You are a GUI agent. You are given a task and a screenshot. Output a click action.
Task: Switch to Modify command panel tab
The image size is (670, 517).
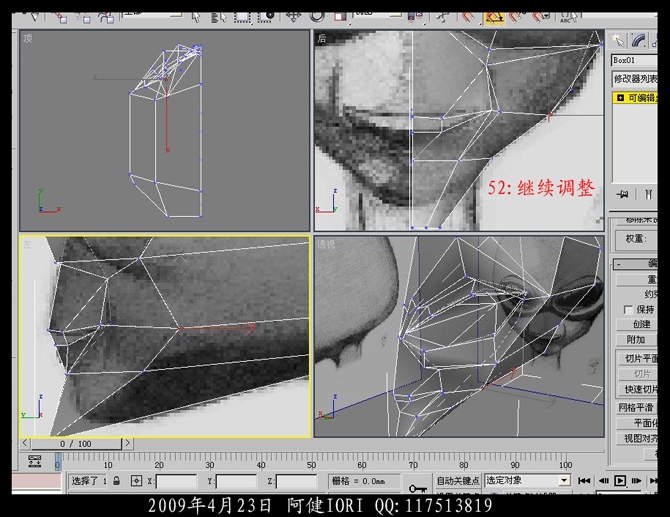click(x=639, y=41)
